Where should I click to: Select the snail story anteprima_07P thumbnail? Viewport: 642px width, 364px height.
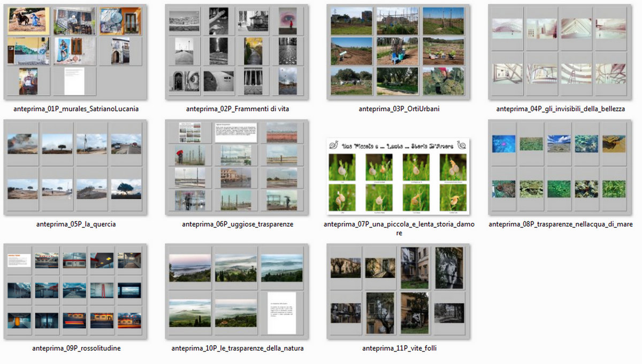[x=398, y=176]
